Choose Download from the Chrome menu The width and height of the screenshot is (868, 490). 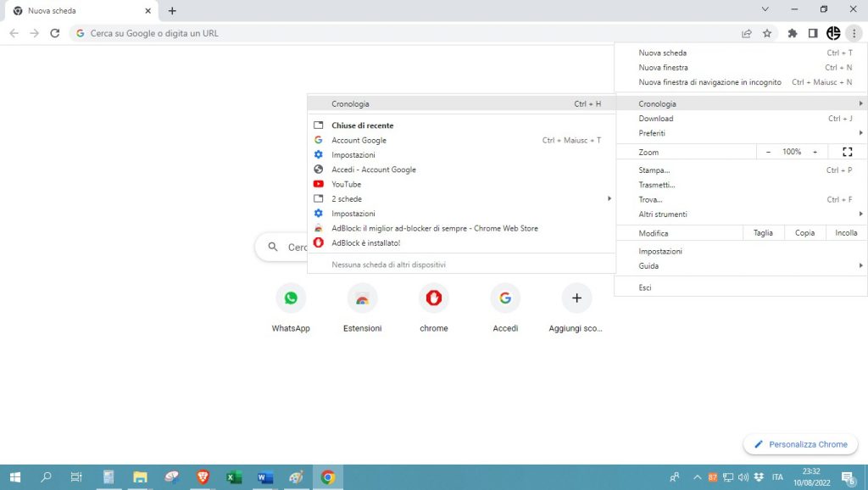(x=656, y=119)
